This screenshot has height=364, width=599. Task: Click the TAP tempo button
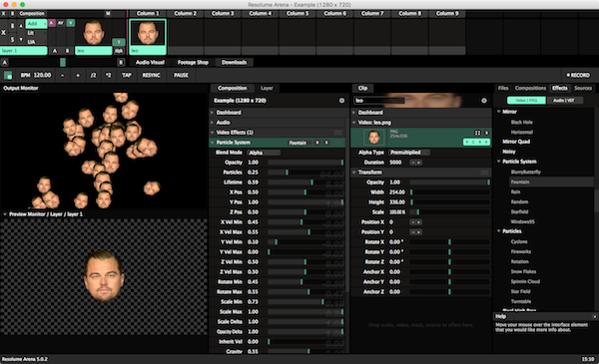coord(127,76)
